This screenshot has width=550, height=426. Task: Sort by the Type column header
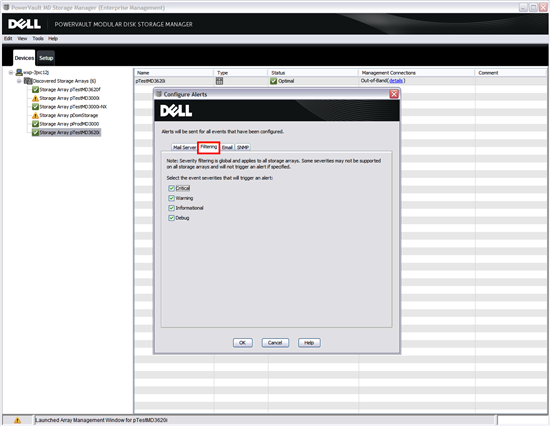(x=241, y=73)
